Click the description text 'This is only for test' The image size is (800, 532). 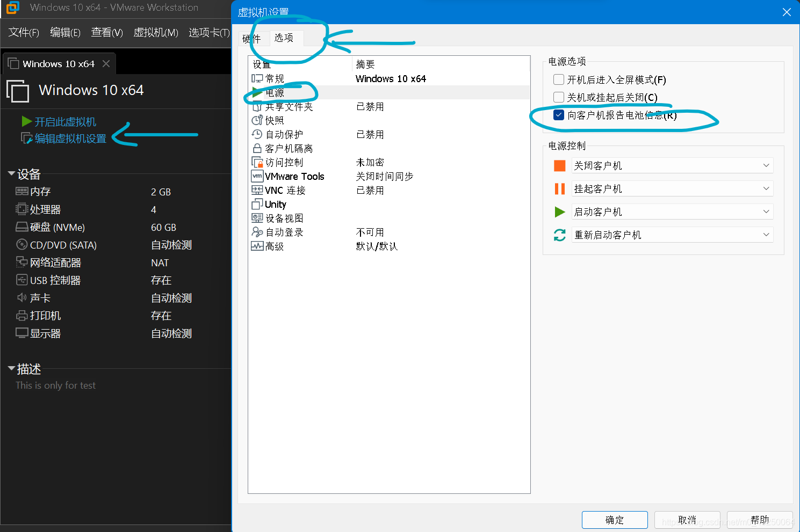pos(55,385)
